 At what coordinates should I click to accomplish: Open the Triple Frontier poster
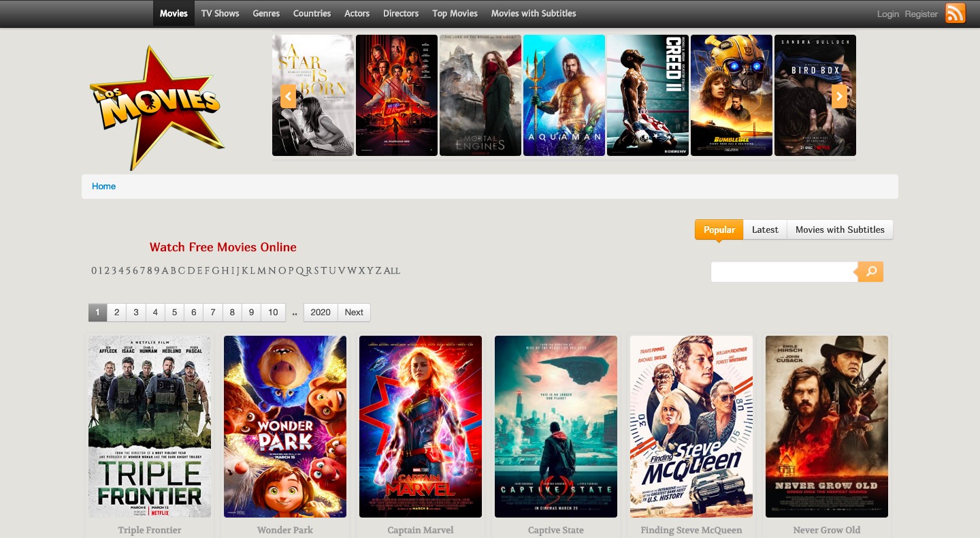[x=150, y=426]
